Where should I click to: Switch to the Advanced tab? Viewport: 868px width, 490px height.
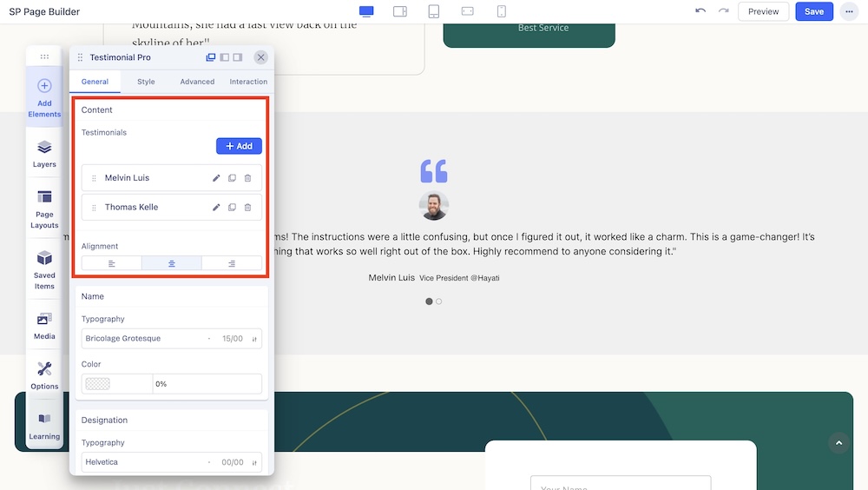tap(197, 82)
